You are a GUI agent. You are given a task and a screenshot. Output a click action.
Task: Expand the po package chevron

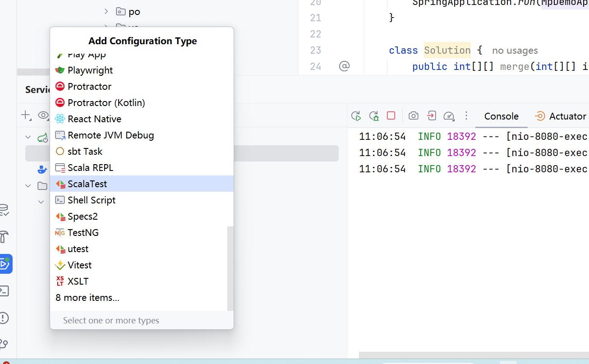[106, 11]
